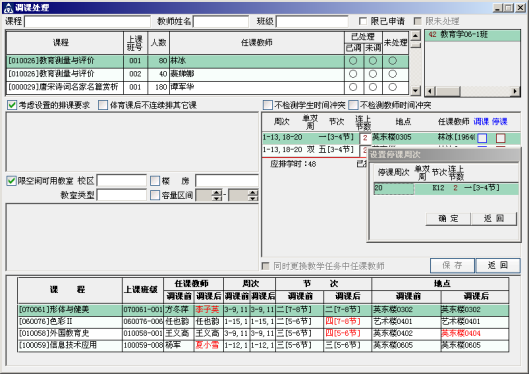Click class list horizontal scroll left arrow
530x375 pixels.
(430, 91)
